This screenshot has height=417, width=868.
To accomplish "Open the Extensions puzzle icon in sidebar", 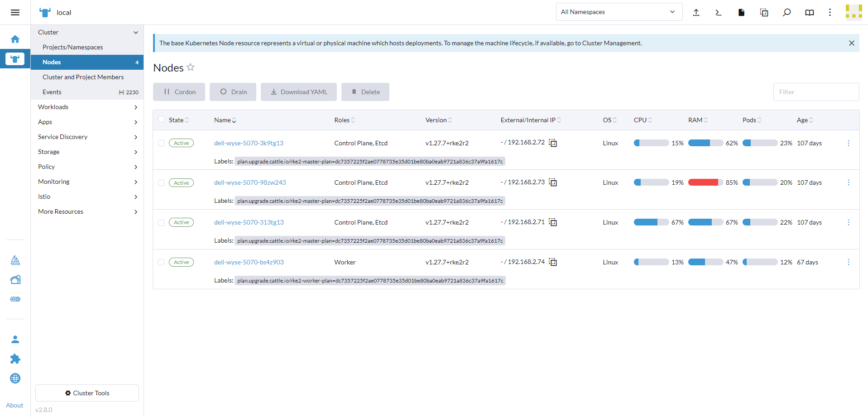I will coord(15,359).
